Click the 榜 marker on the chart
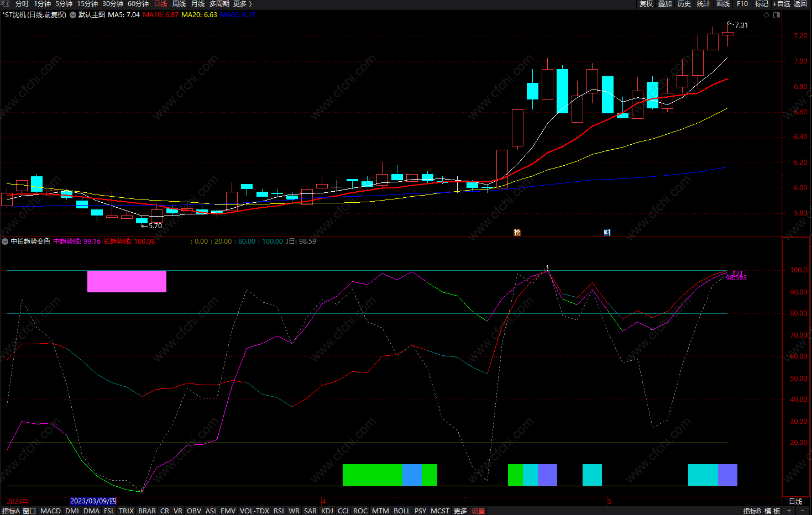 coord(517,233)
